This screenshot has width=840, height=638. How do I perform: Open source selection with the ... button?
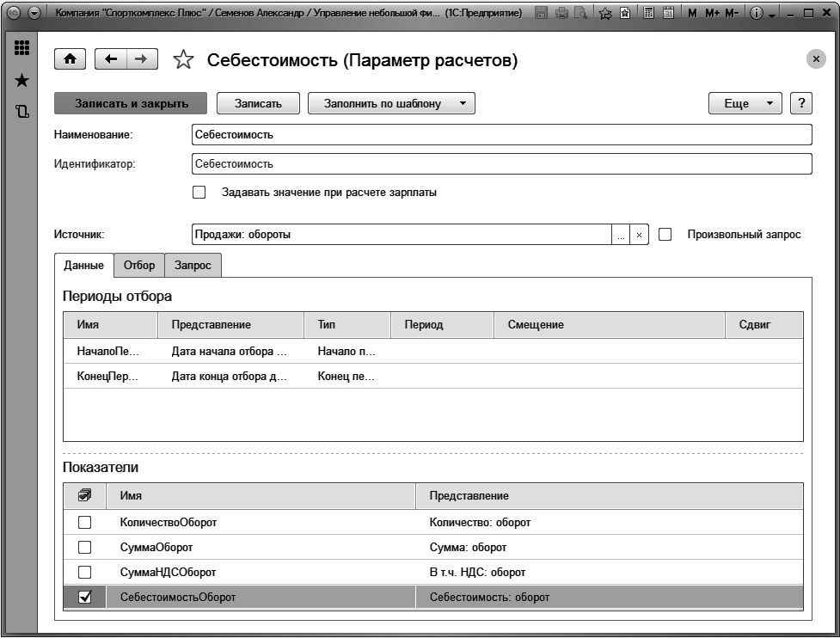point(621,235)
